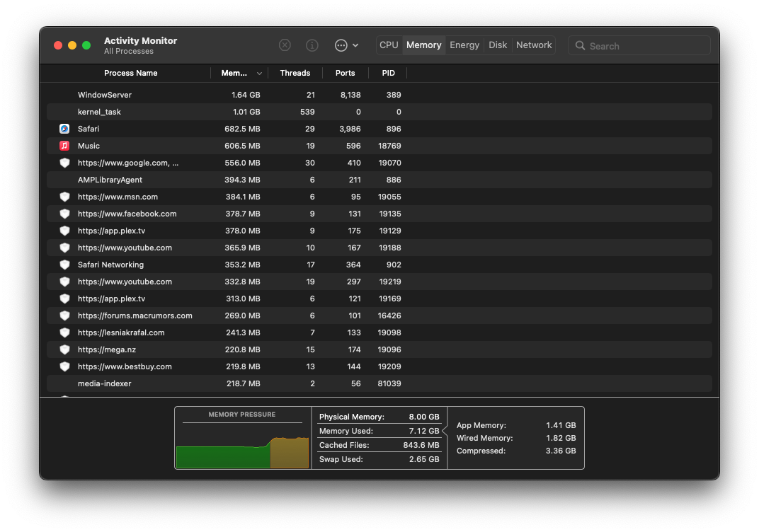Click the Memory Pressure graph

point(243,445)
